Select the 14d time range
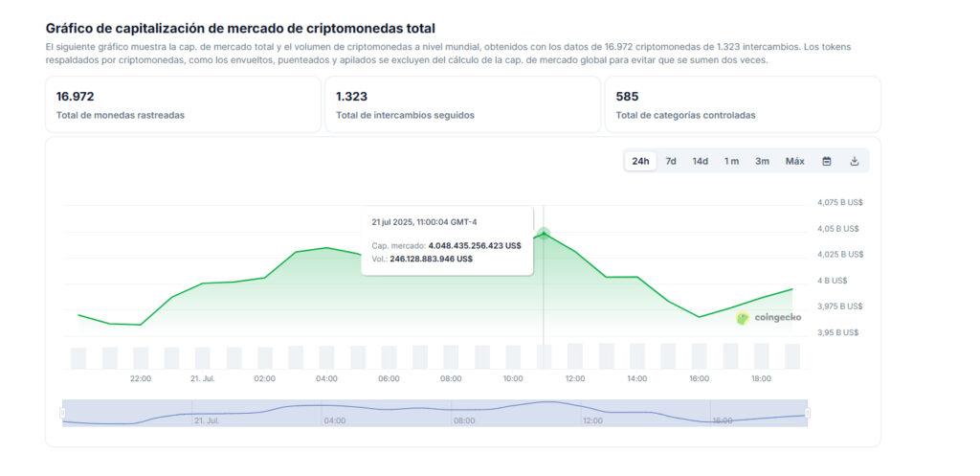 click(x=701, y=161)
